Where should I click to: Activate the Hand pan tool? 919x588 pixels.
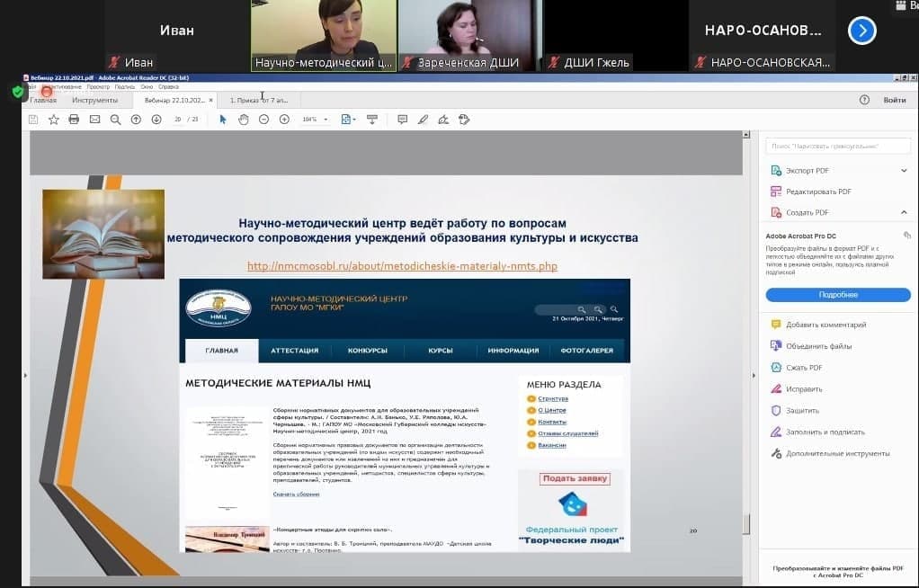click(243, 120)
